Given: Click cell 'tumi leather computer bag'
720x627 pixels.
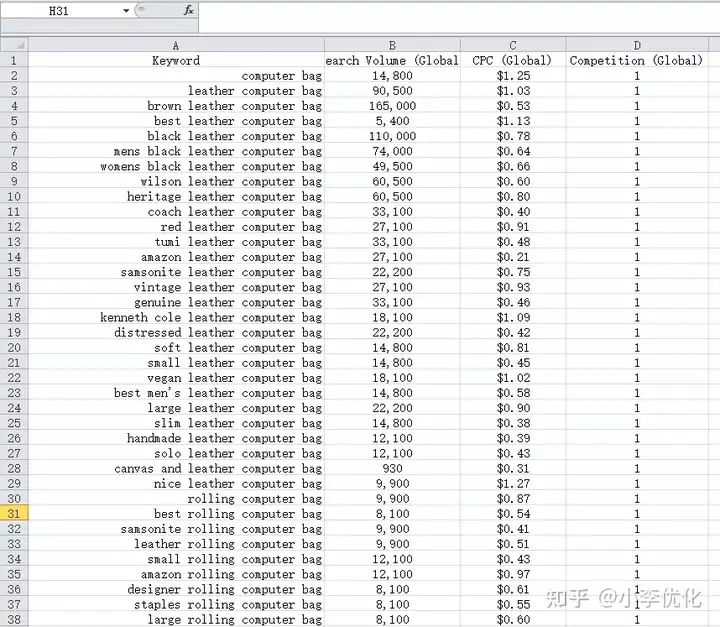Looking at the screenshot, I should pyautogui.click(x=176, y=242).
